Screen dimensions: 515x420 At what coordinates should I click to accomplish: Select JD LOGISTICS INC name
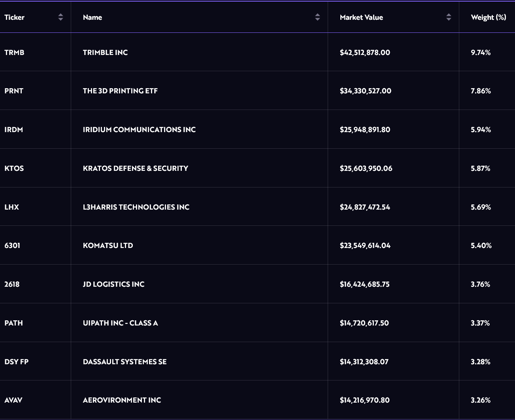[x=113, y=284]
